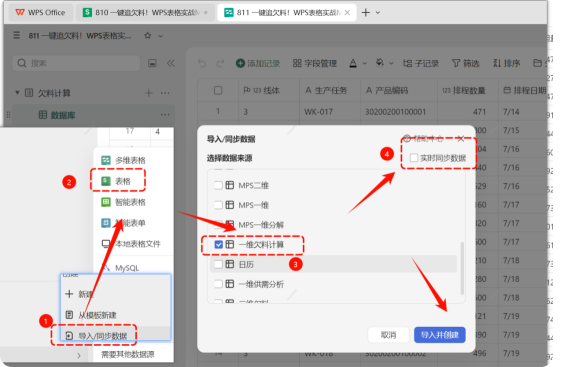Viewport: 563px width, 367px height.
Task: Open 帮助中心 in import dialog
Action: [423, 139]
